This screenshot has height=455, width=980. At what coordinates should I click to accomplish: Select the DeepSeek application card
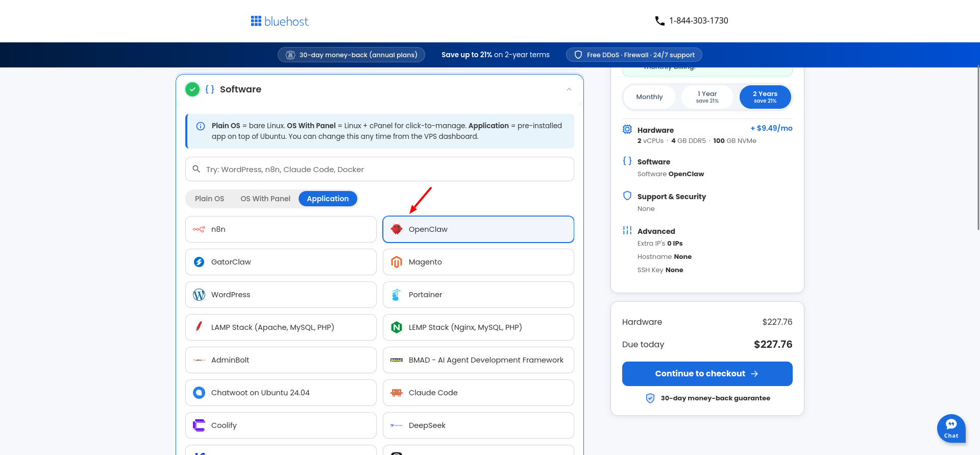pos(478,425)
